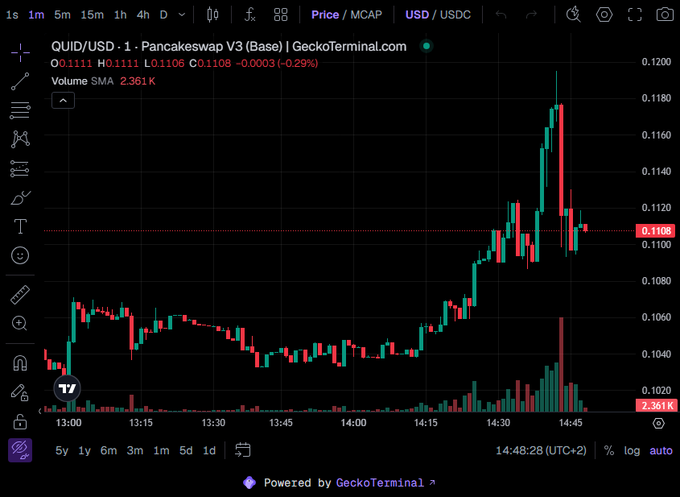680x497 pixels.
Task: Set date range to 1m bottom
Action: click(161, 451)
